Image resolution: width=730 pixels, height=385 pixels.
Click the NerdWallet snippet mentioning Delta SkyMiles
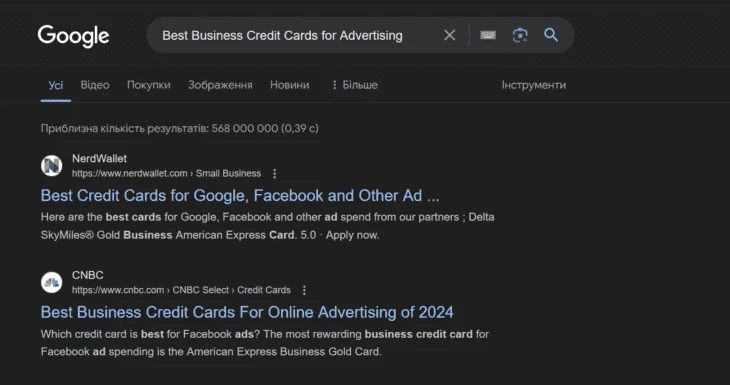click(x=267, y=226)
